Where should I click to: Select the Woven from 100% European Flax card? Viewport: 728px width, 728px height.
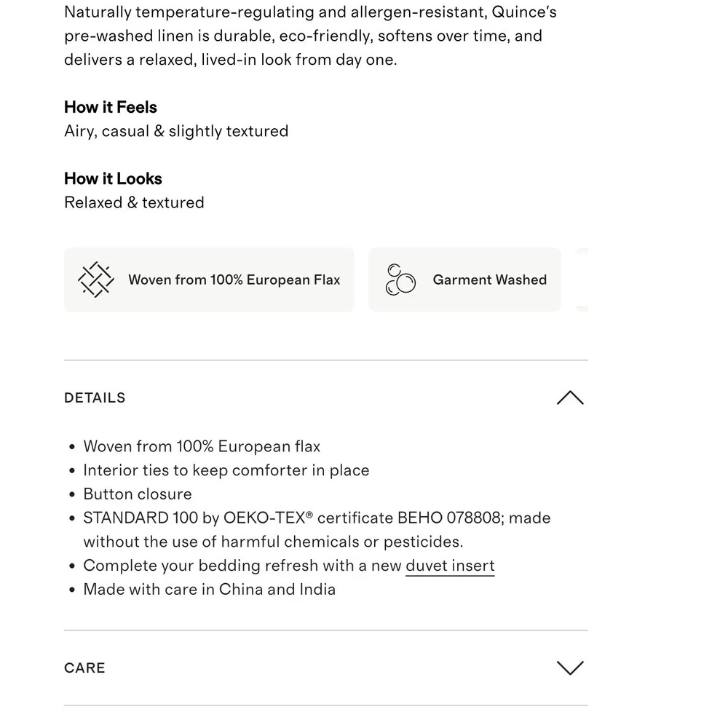click(x=209, y=280)
